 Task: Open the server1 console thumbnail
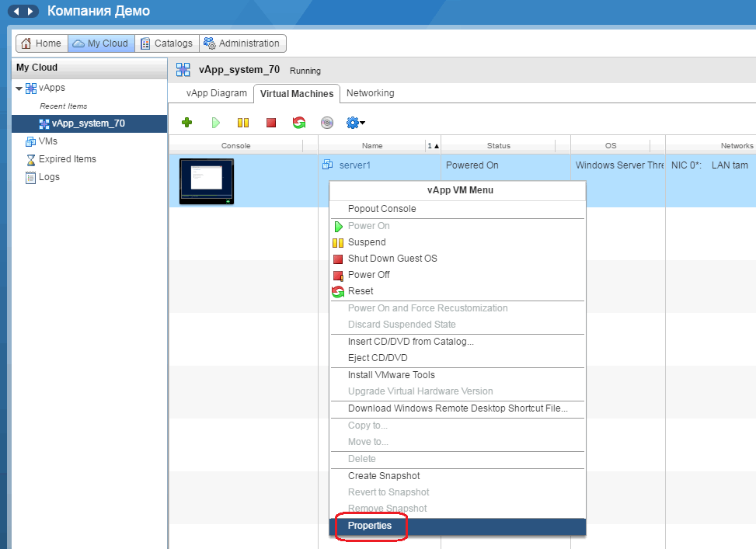207,181
